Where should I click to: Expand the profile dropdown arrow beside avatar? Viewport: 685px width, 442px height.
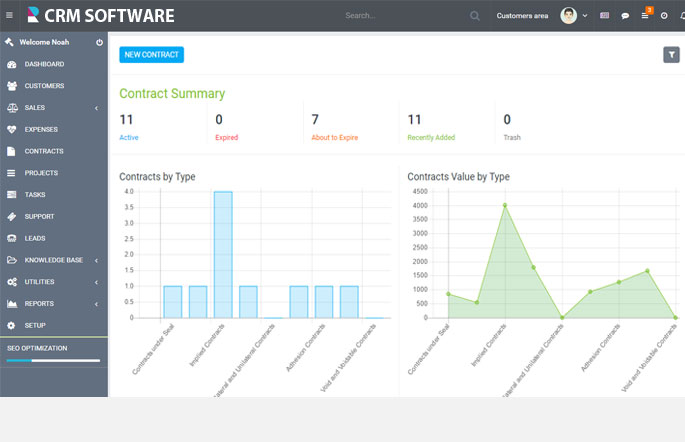[x=585, y=16]
